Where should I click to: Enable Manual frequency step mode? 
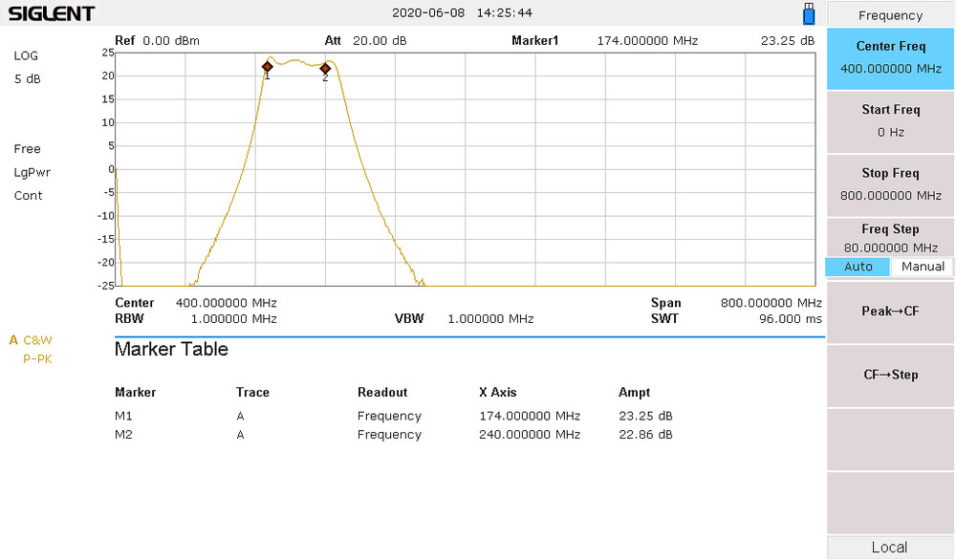pyautogui.click(x=921, y=267)
